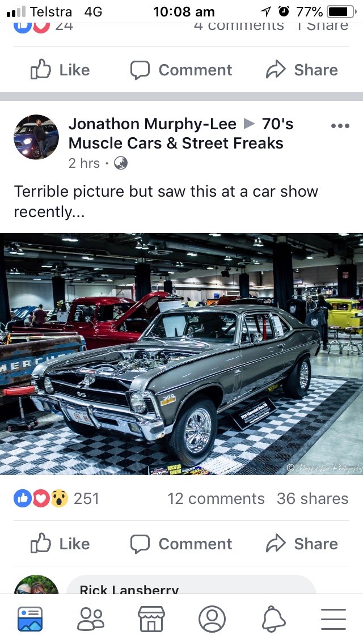Tap Share on the upper post
This screenshot has height=644, width=363.
pos(302,70)
